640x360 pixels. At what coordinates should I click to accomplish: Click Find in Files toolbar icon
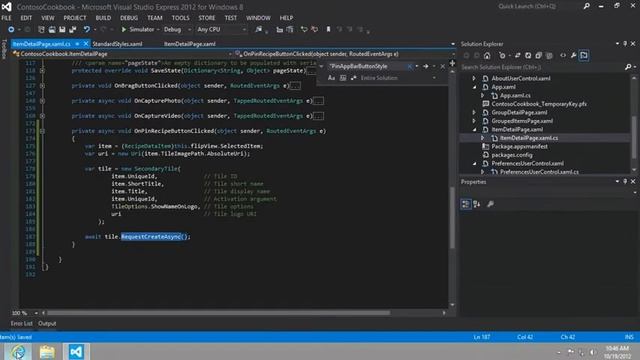pos(258,29)
